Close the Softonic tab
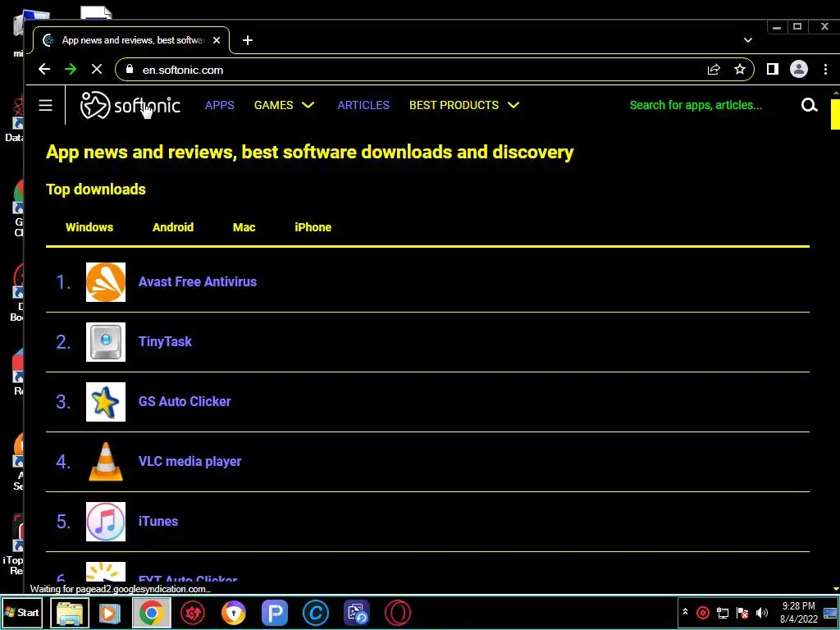 (x=217, y=40)
